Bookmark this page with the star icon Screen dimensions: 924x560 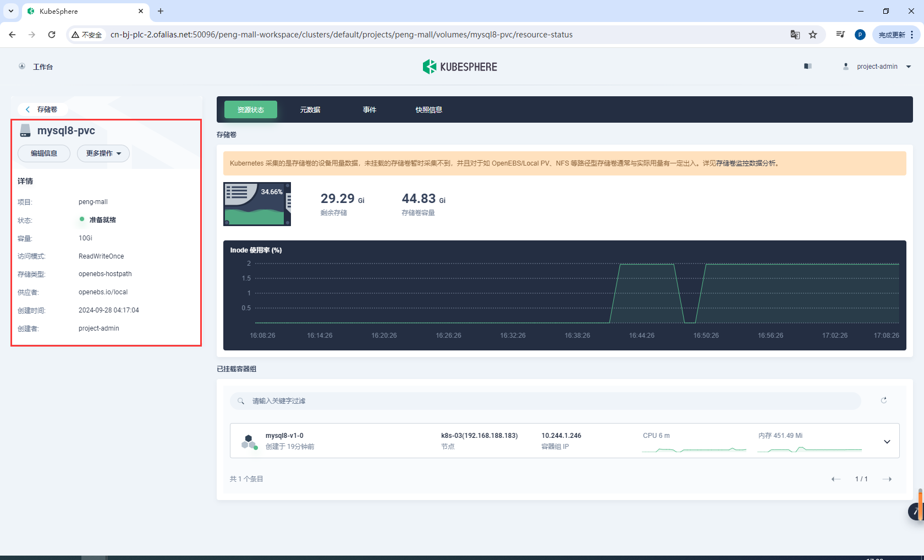813,35
